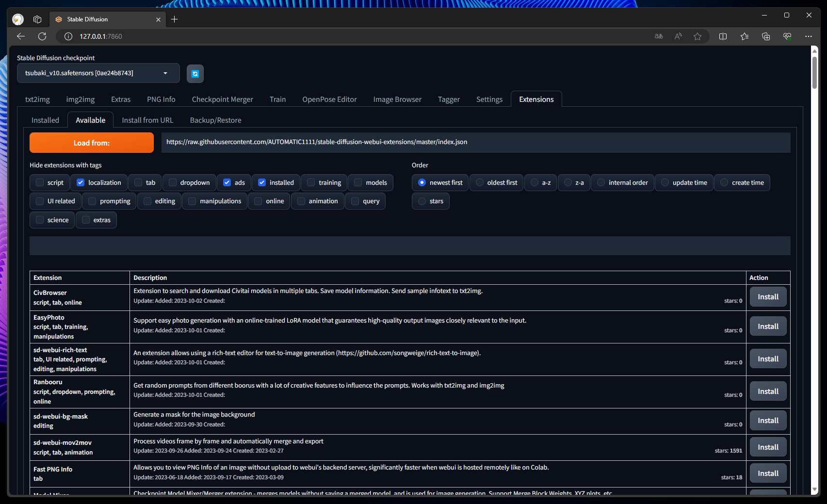Viewport: 827px width, 504px height.
Task: Sort extensions by stars
Action: point(422,201)
